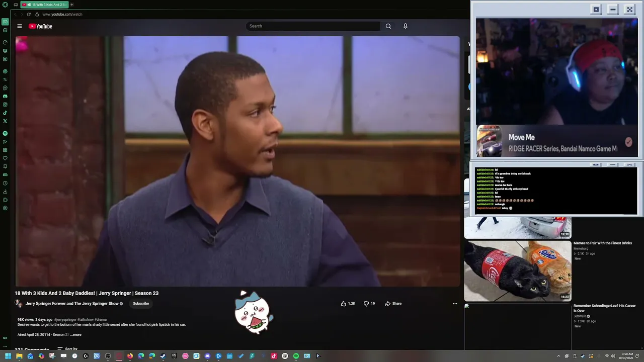
Task: Open 'Memes to Pair with the Finest Drinks' title
Action: [603, 243]
